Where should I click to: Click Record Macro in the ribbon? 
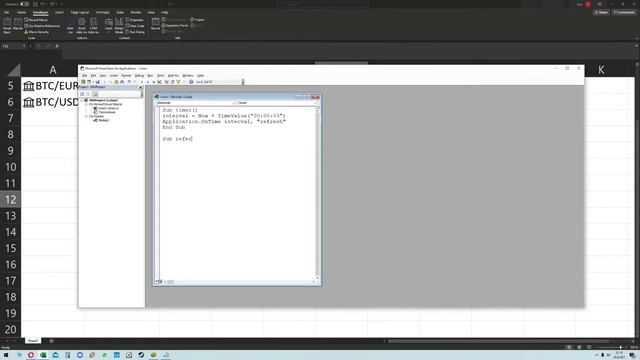pyautogui.click(x=36, y=20)
